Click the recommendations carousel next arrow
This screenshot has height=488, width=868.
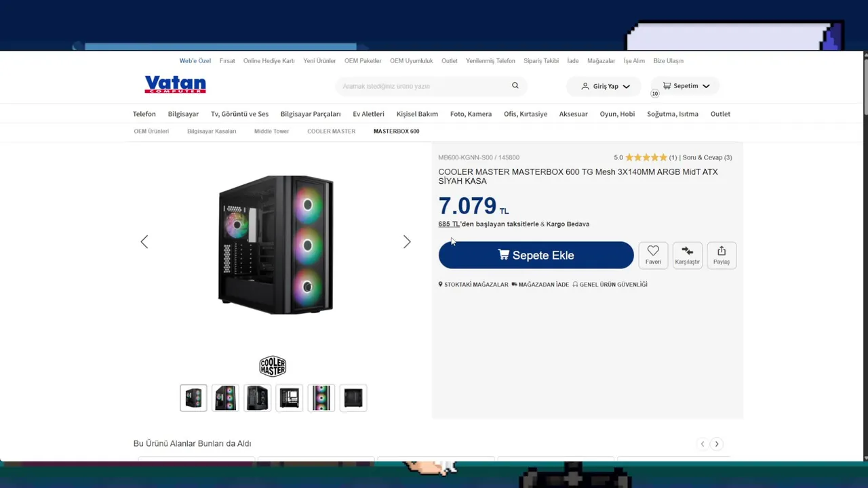(717, 444)
